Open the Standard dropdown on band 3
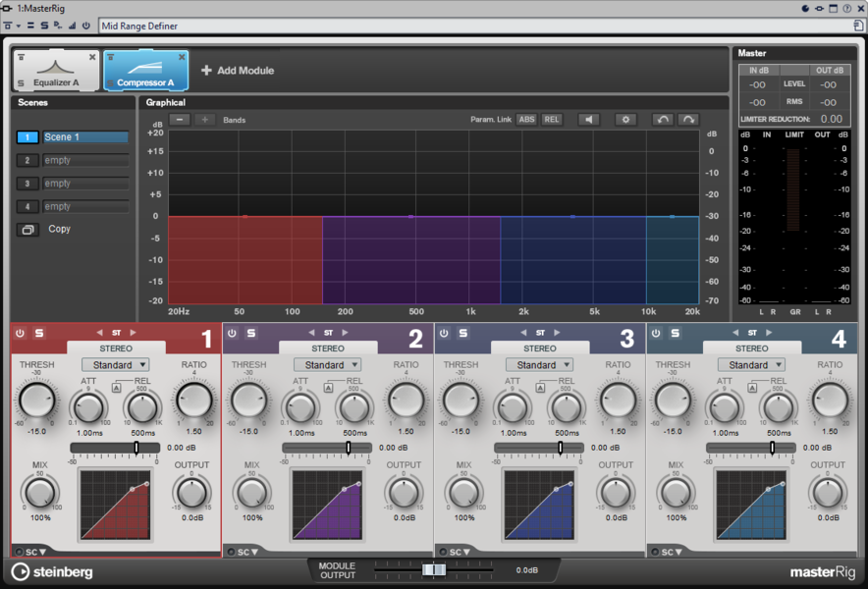Screen dimensions: 868x589 pos(539,365)
